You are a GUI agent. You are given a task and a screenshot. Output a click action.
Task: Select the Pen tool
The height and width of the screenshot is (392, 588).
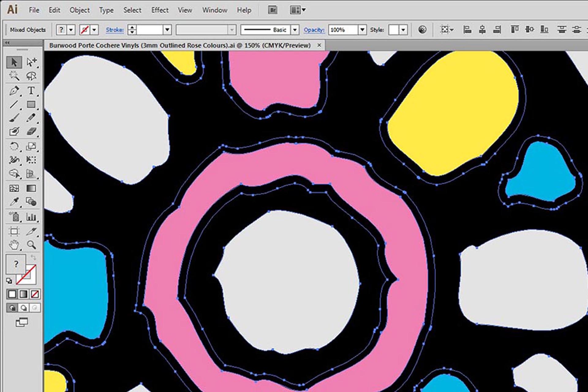tap(14, 91)
